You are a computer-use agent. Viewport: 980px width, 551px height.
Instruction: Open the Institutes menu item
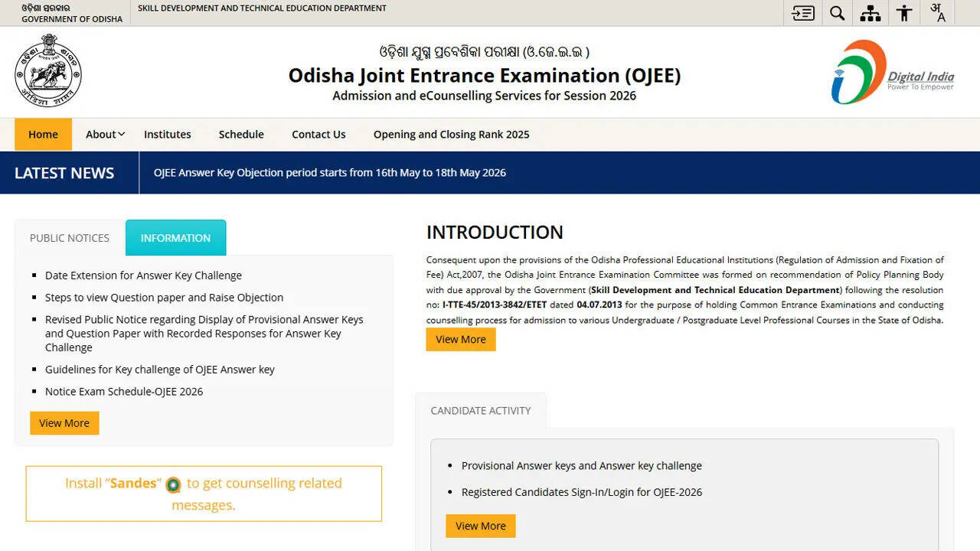[x=168, y=134]
